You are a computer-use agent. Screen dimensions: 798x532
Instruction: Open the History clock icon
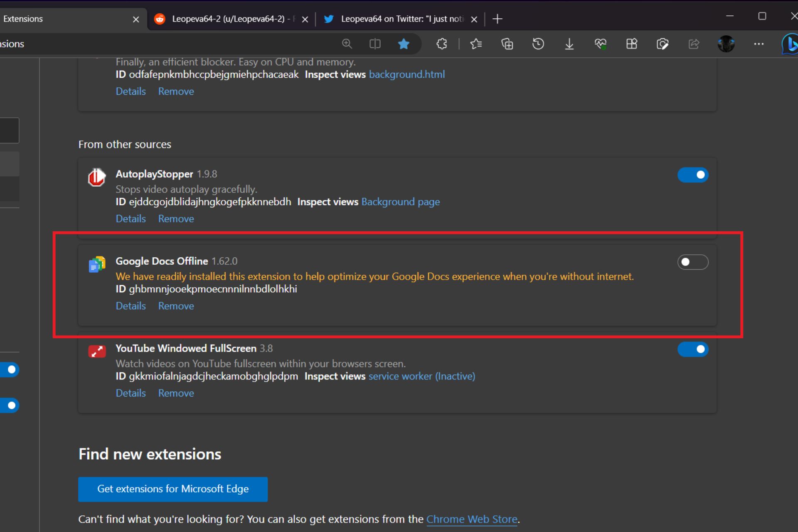point(538,44)
